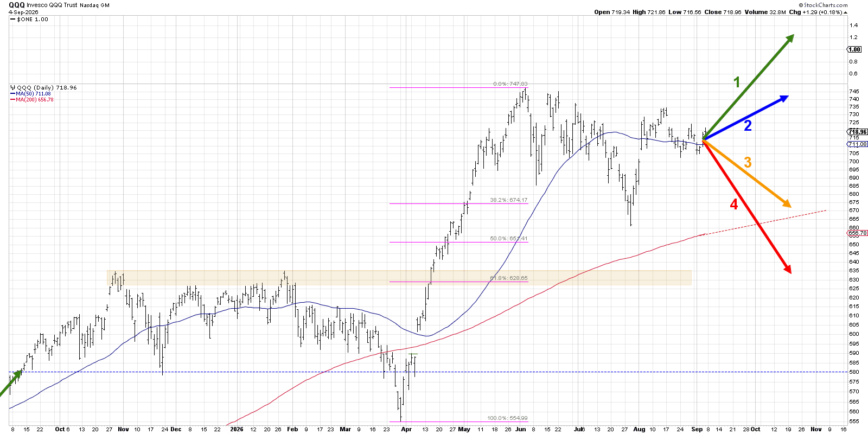Screen dimensions: 868x434
Task: Click the 745 price axis label
Action: click(x=854, y=92)
